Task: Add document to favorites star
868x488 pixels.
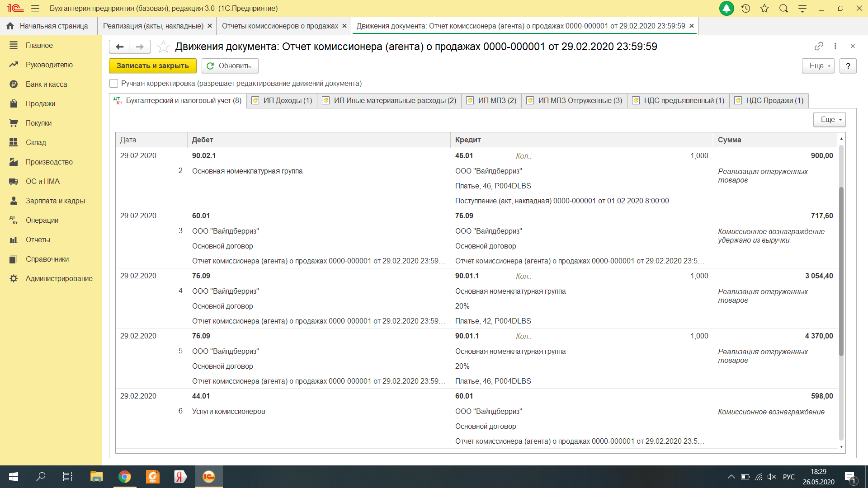Action: [x=163, y=47]
